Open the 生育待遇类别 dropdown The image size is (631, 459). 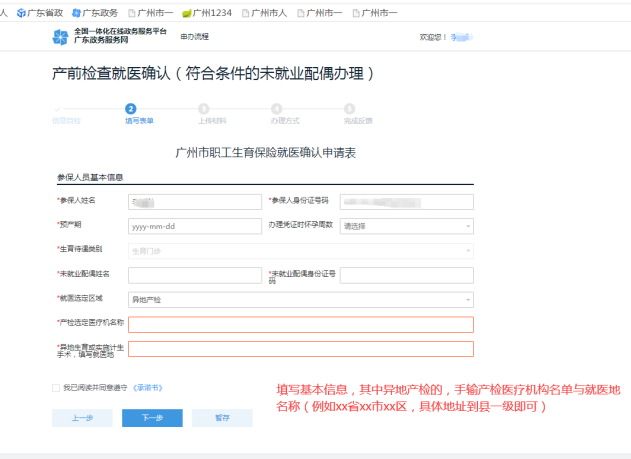coord(300,250)
